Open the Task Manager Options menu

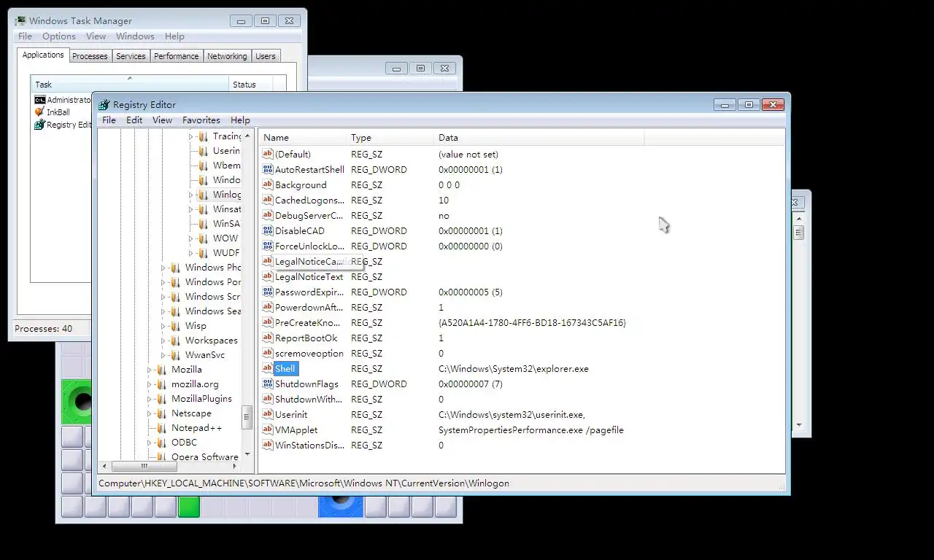(x=58, y=36)
